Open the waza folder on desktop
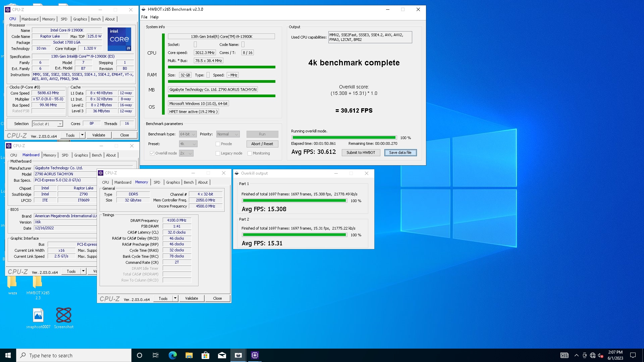Image resolution: width=644 pixels, height=362 pixels. [12, 282]
